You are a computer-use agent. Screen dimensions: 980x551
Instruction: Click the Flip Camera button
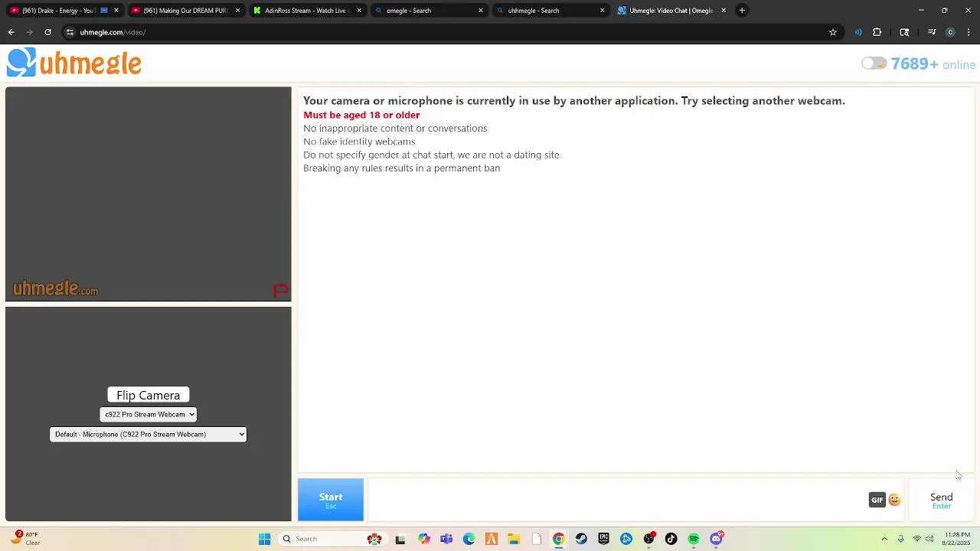pos(149,395)
